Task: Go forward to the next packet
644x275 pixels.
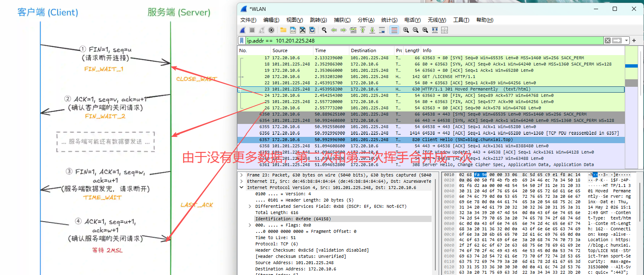Action: click(x=343, y=30)
